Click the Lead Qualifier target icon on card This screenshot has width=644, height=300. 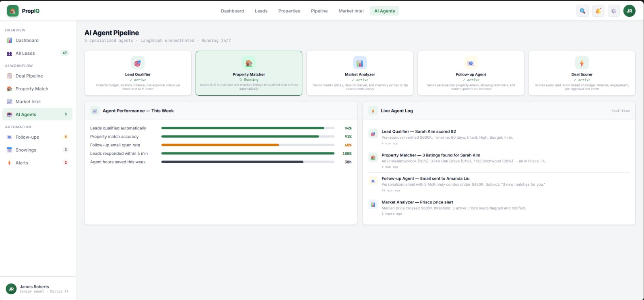click(138, 63)
